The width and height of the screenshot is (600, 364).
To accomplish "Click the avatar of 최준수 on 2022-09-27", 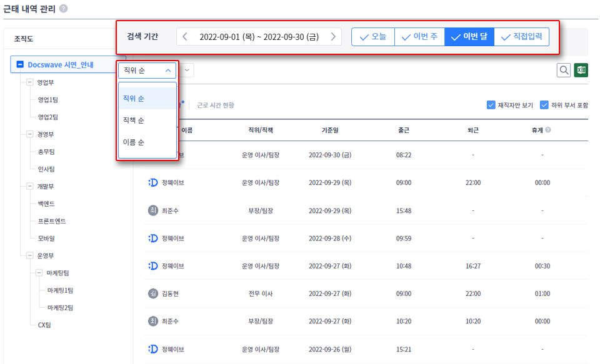I will click(153, 321).
